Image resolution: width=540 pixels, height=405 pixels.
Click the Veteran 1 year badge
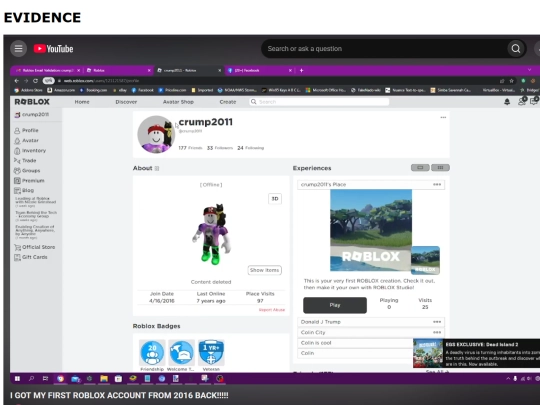211,353
